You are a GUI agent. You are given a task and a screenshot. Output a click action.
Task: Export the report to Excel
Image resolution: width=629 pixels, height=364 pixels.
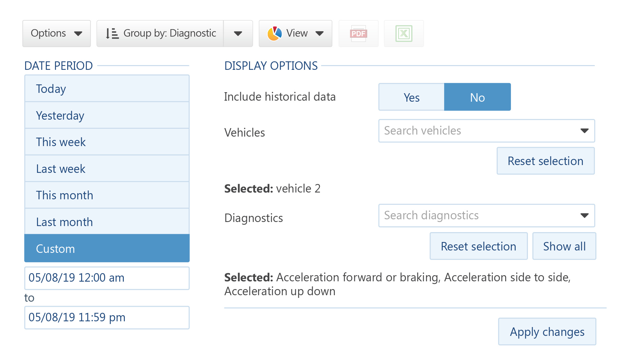coord(404,33)
